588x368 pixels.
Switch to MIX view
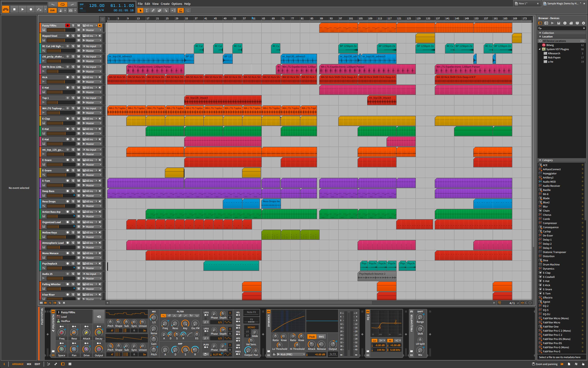(x=29, y=364)
